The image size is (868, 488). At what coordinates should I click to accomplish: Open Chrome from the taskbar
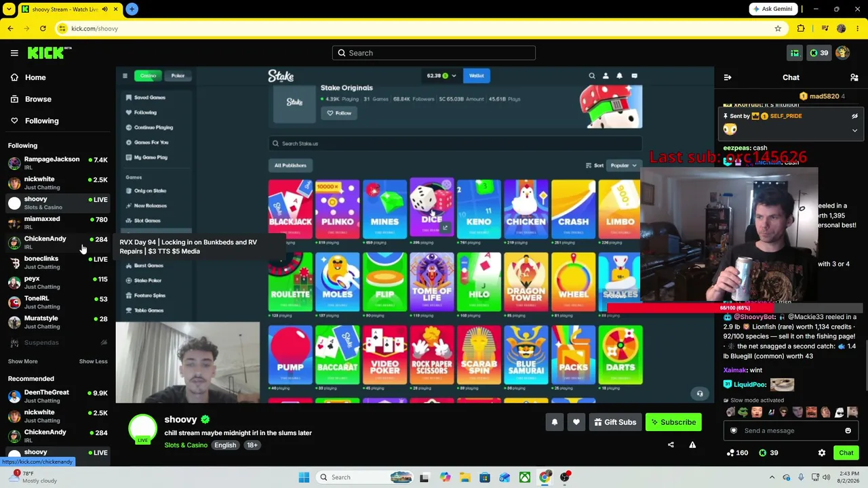(x=545, y=477)
